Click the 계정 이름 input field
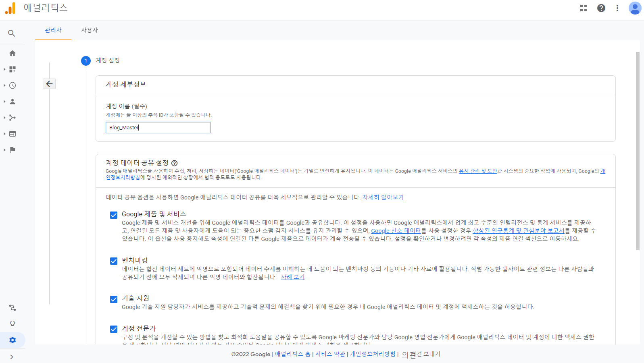 [158, 128]
